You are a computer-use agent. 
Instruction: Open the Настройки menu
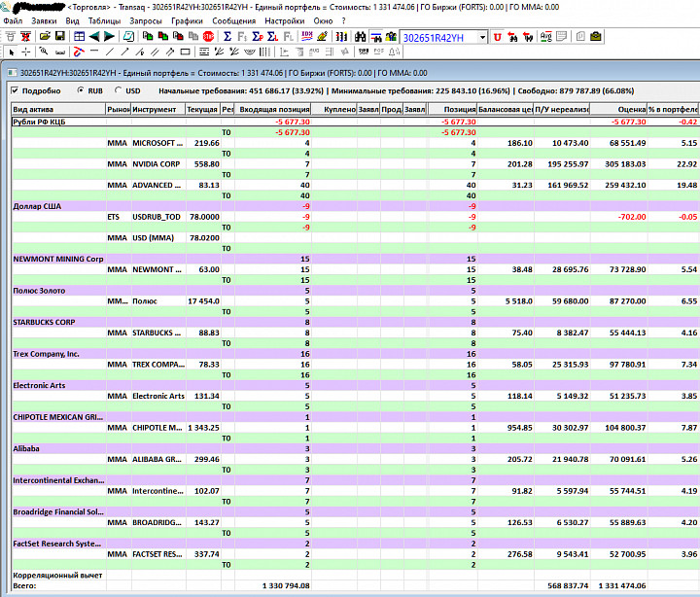coord(285,21)
